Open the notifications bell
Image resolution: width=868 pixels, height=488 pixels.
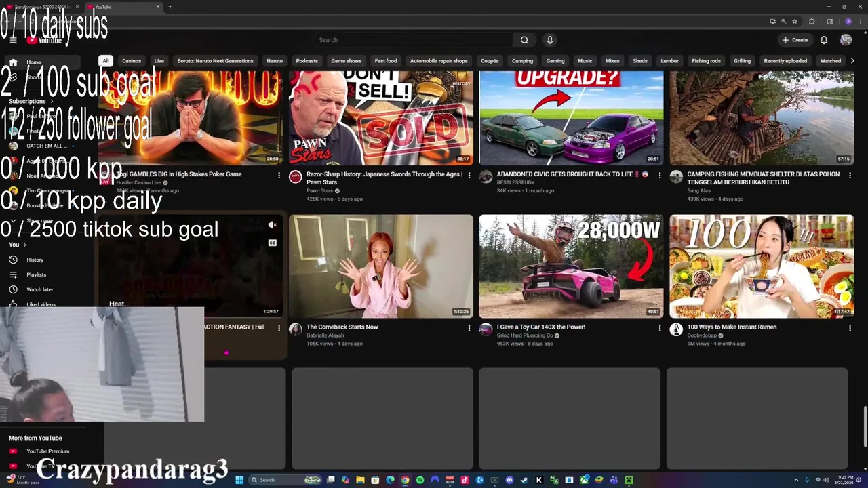[824, 40]
